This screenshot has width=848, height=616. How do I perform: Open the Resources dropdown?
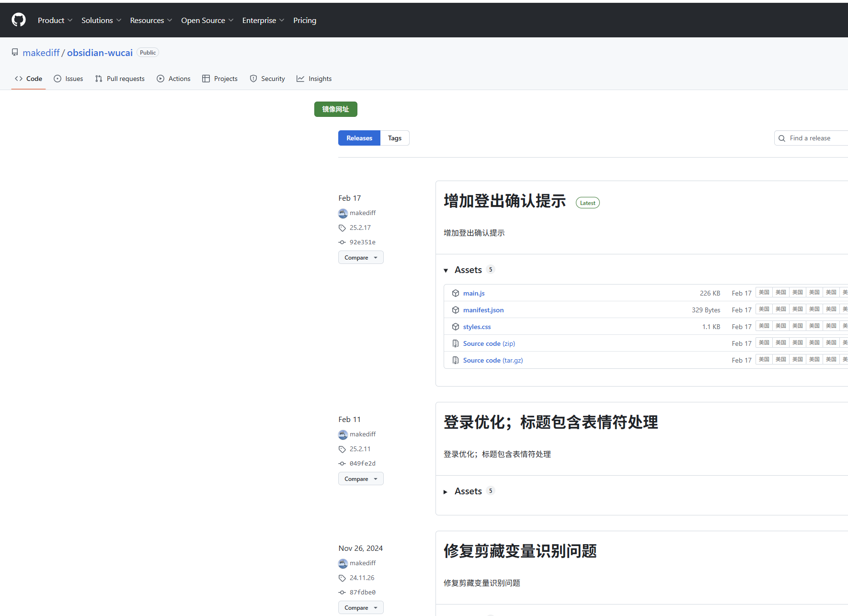pos(151,20)
